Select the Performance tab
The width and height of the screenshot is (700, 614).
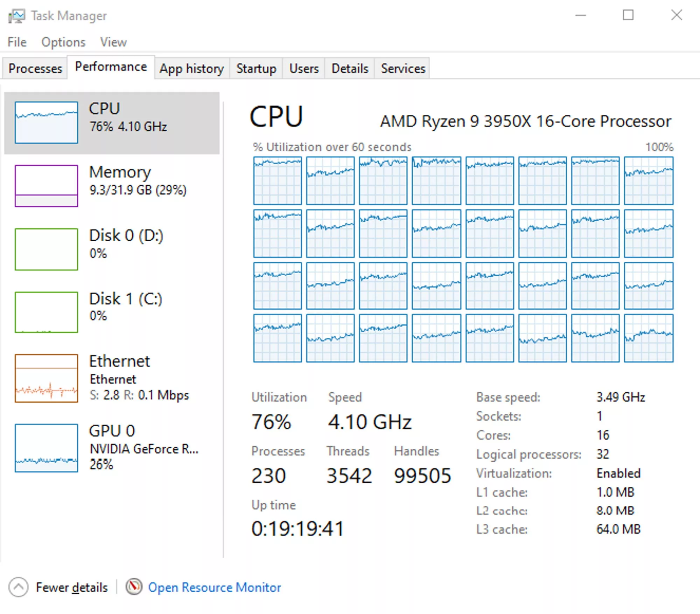point(111,67)
